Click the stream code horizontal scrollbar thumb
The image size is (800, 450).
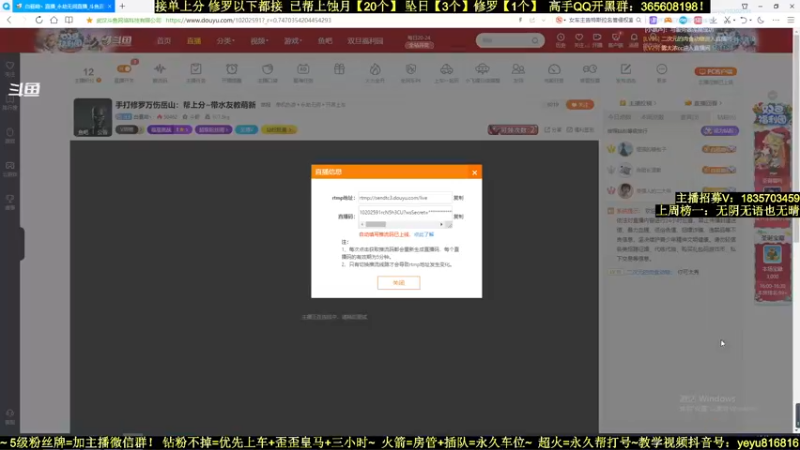point(376,224)
